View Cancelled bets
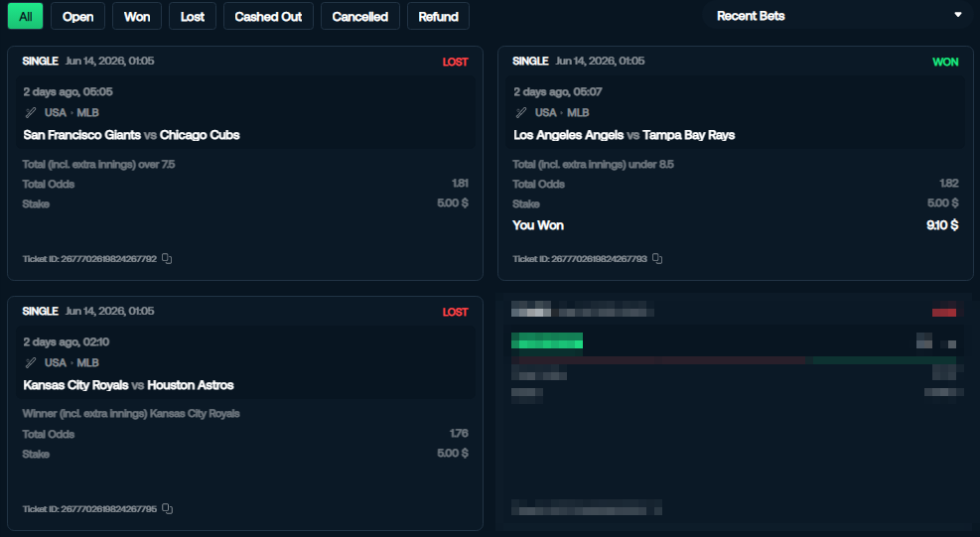Screen dimensions: 980x537 [360, 16]
